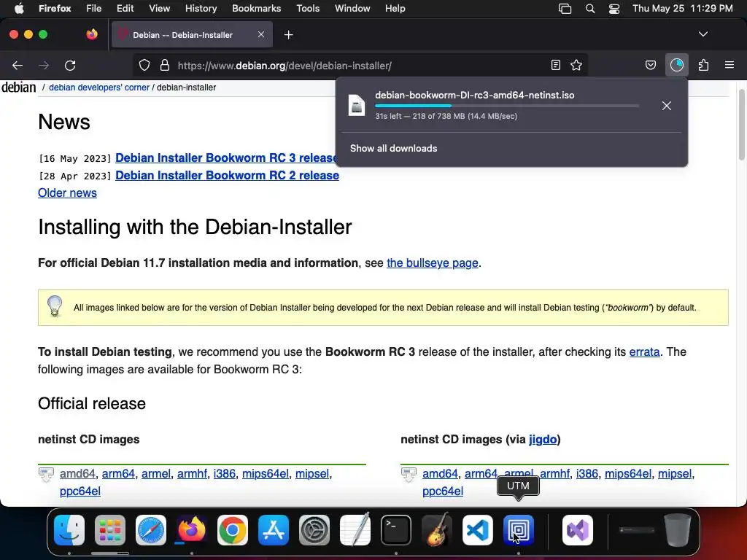Click the URL address field
Viewport: 747px width, 560px height.
click(x=360, y=66)
